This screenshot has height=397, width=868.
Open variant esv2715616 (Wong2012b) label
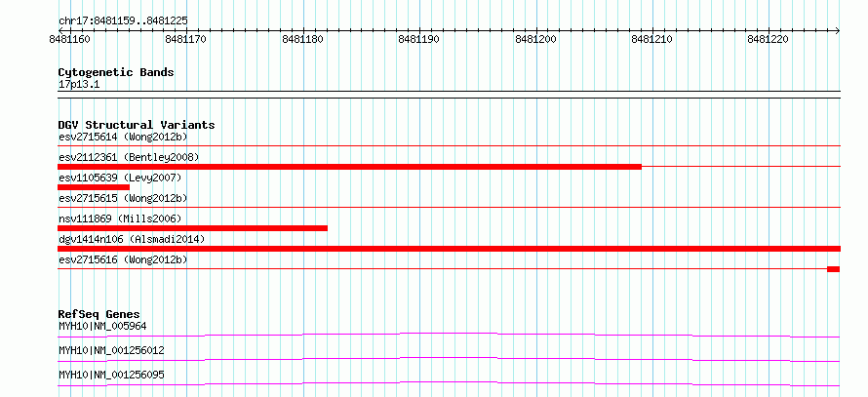(123, 259)
